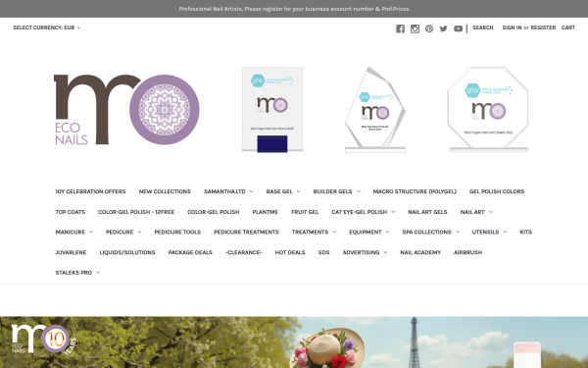Go to Top Coats
Screen dimensions: 588x368
tap(71, 212)
